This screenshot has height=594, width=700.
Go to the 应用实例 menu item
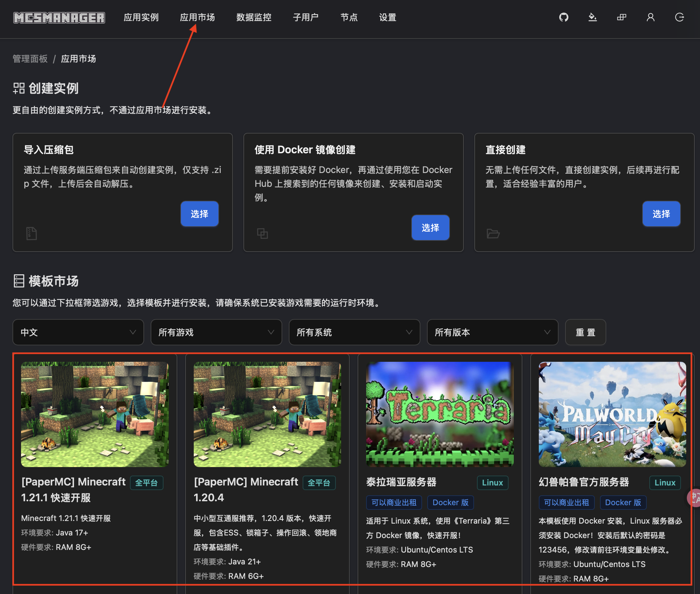[141, 17]
